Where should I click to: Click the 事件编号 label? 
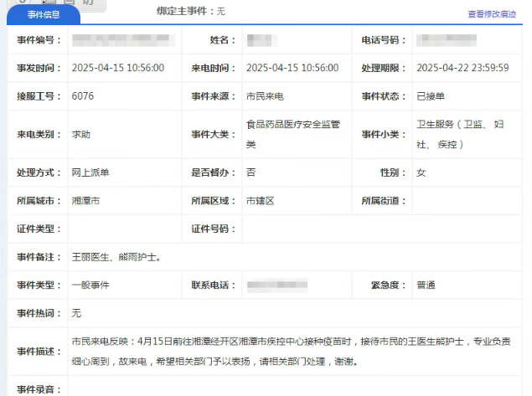point(39,40)
